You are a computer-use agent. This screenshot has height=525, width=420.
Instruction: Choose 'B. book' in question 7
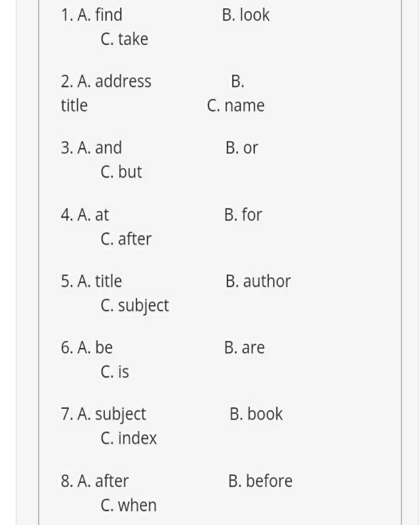click(x=256, y=414)
